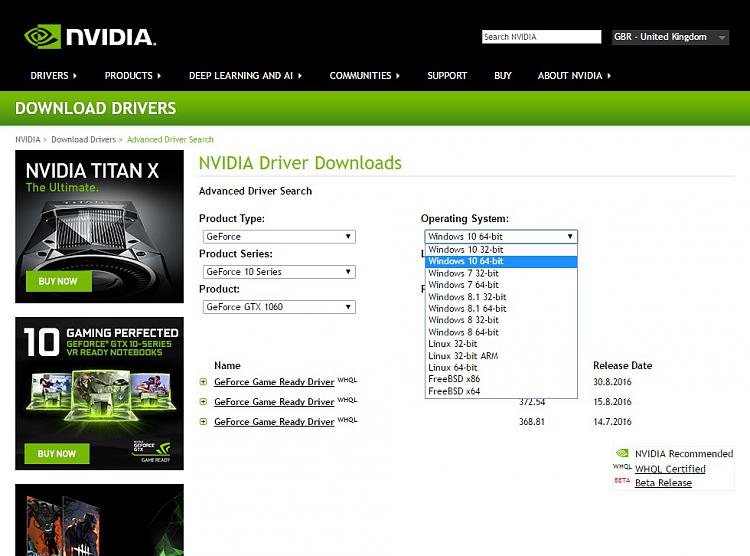Select Windows 10 32-bit option

coord(501,250)
